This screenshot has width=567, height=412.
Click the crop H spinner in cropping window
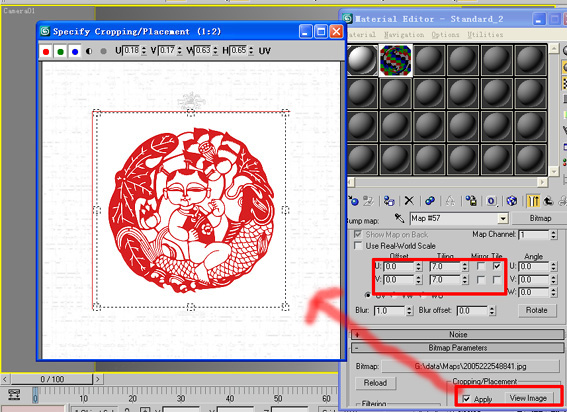click(x=251, y=51)
